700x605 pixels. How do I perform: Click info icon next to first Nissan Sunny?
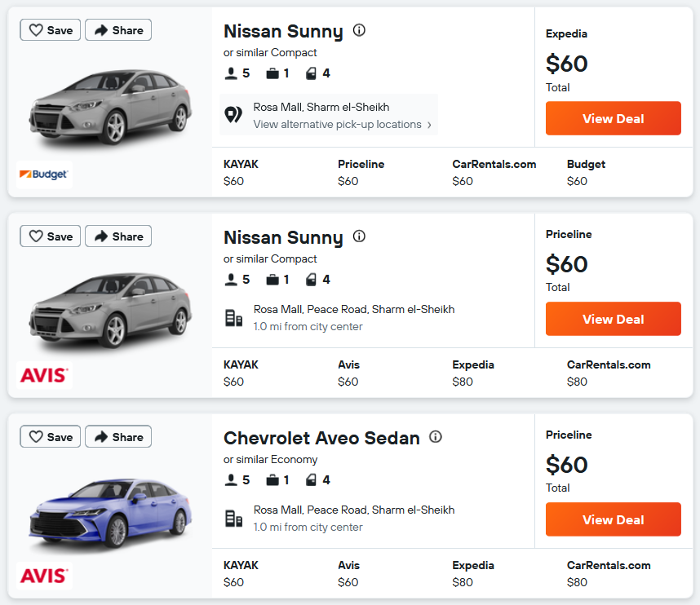(359, 30)
